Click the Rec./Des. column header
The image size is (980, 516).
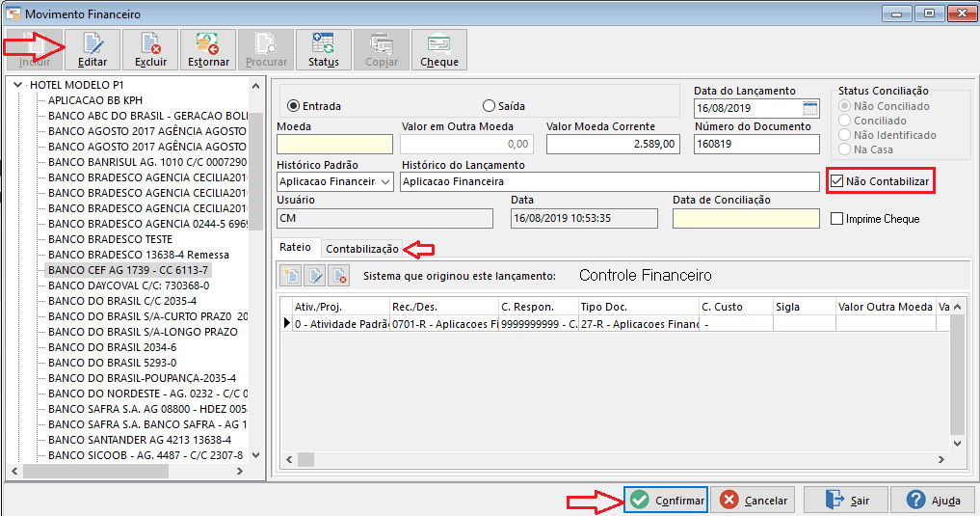click(444, 307)
